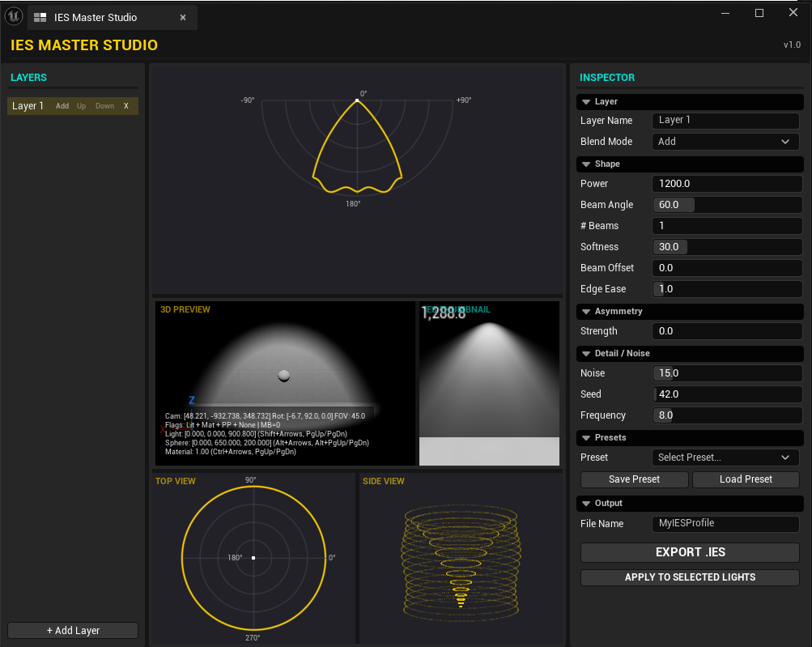The image size is (812, 647).
Task: Click the Layer Name field
Action: pos(725,120)
